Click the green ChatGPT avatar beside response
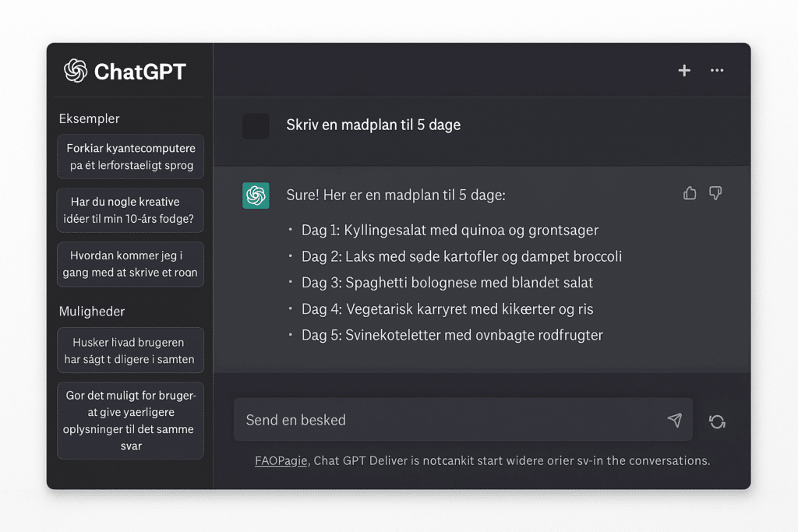Image resolution: width=798 pixels, height=532 pixels. pos(256,196)
